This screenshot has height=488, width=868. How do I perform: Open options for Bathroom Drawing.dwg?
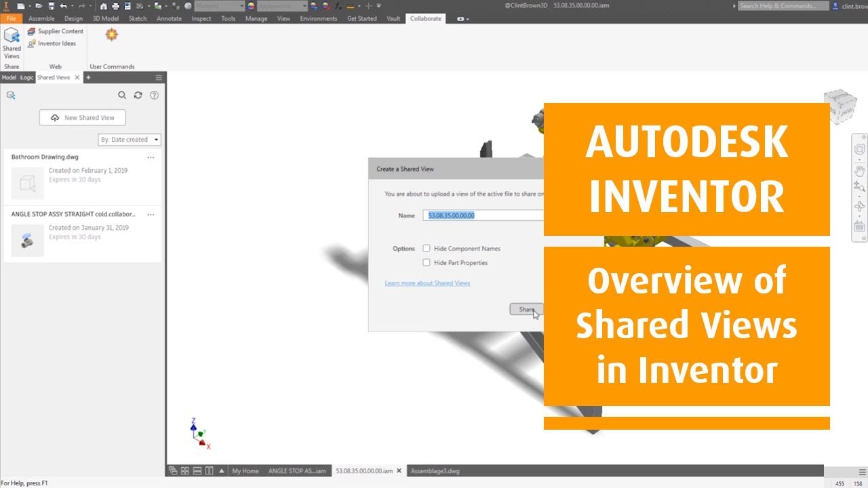[x=151, y=157]
